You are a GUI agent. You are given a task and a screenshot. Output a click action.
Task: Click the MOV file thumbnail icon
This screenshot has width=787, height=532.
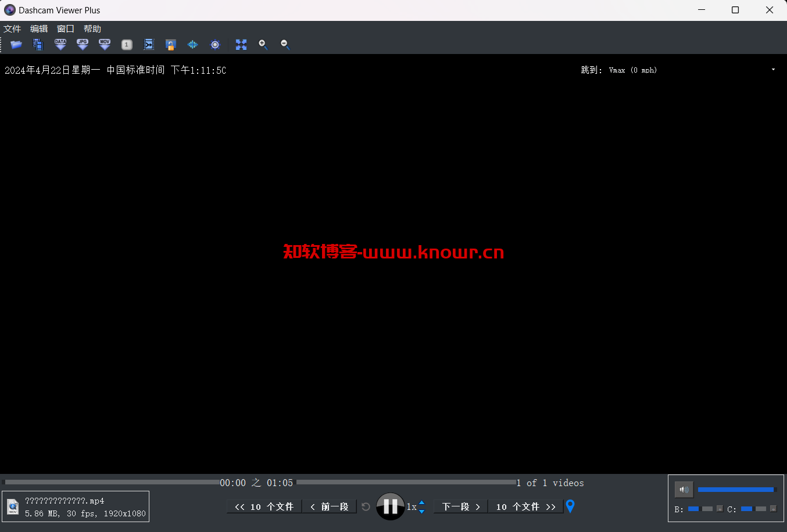pyautogui.click(x=13, y=507)
